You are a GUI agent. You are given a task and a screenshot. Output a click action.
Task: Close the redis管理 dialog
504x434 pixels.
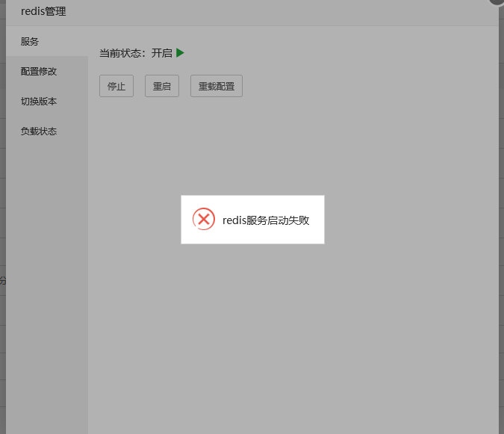[x=497, y=1]
